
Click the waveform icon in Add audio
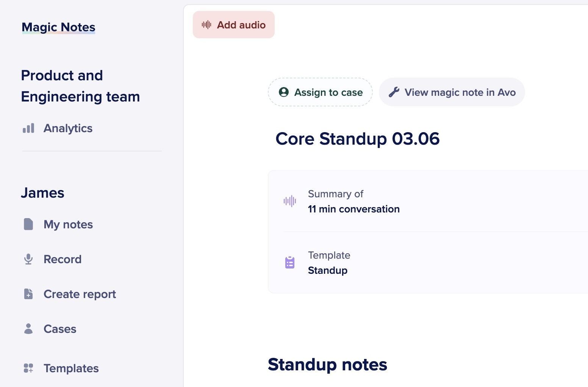206,25
